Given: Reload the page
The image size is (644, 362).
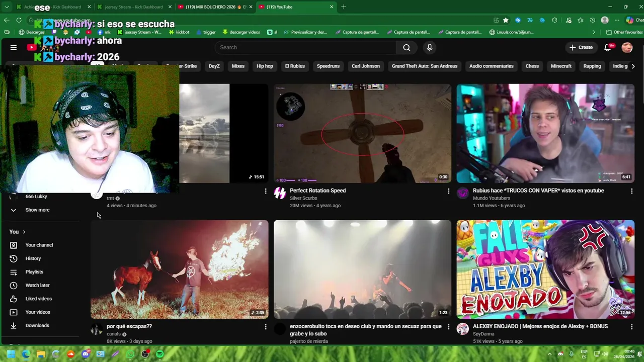Looking at the screenshot, I should point(19,20).
